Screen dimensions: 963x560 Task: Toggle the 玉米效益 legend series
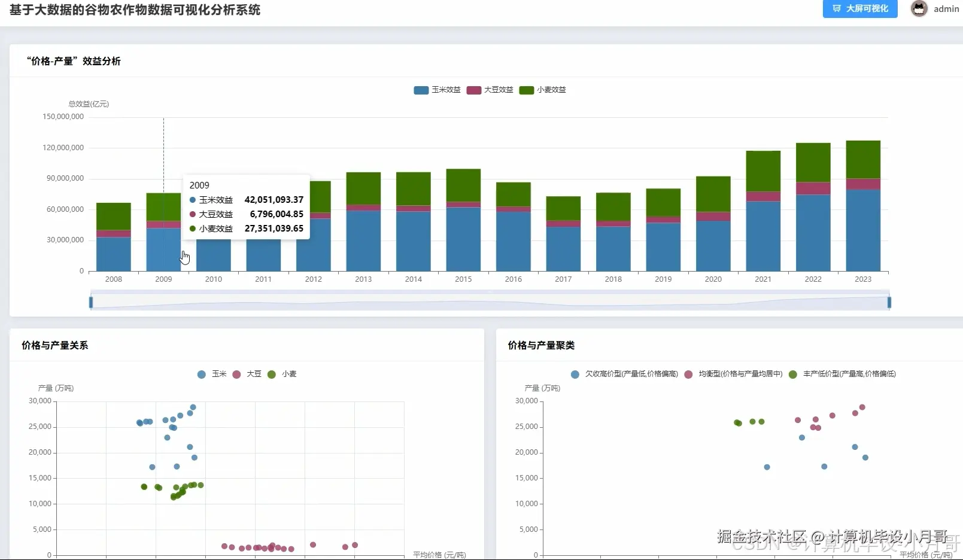(438, 90)
